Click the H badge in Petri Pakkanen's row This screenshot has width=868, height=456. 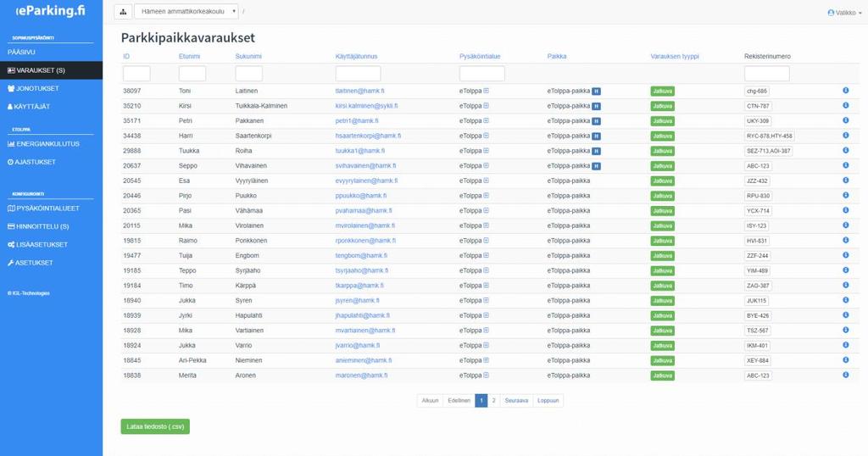[x=596, y=121]
